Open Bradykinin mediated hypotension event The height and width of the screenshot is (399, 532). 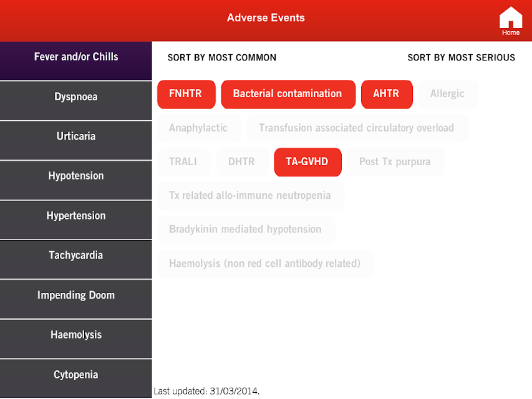246,230
